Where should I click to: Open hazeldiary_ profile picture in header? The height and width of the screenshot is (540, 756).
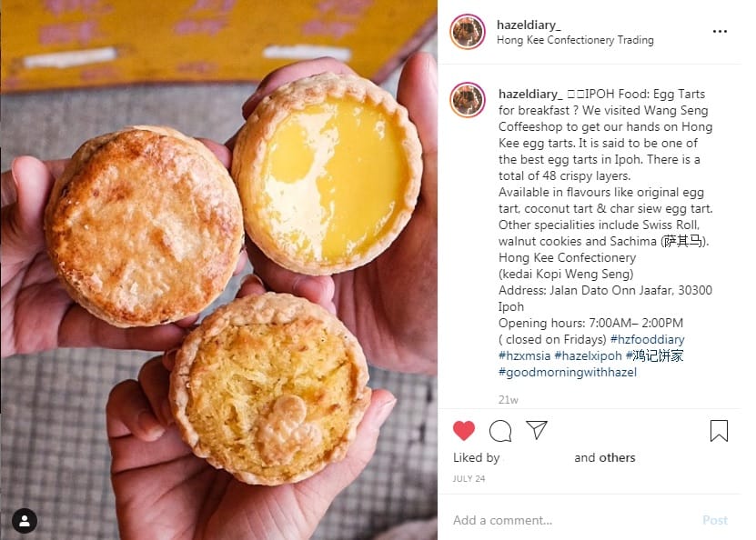click(x=468, y=32)
